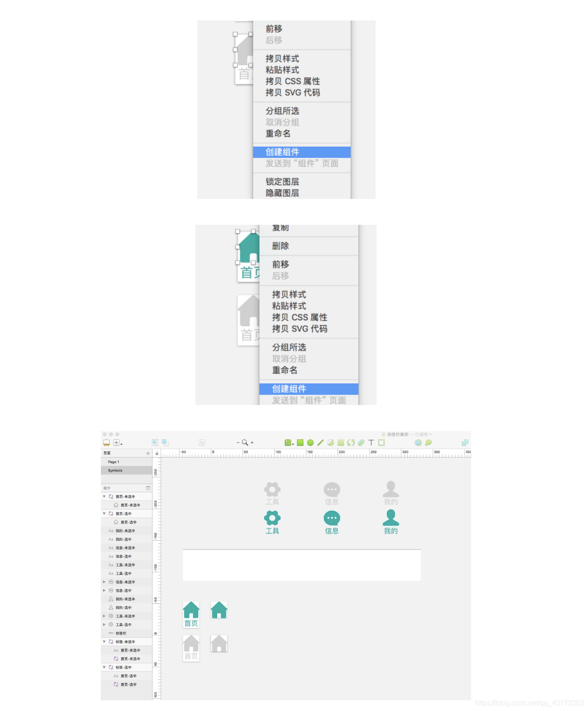Expand the 信息-未选中 bubble group arrow
Screen dimensions: 588x711
click(x=104, y=582)
